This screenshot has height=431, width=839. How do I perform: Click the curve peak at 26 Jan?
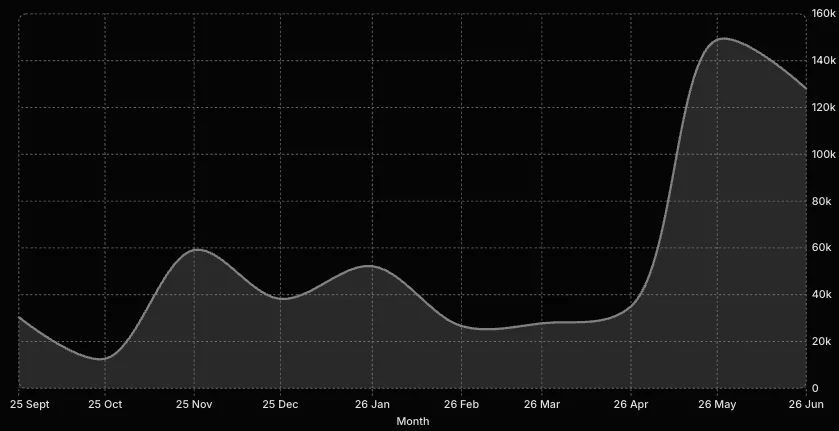click(369, 266)
